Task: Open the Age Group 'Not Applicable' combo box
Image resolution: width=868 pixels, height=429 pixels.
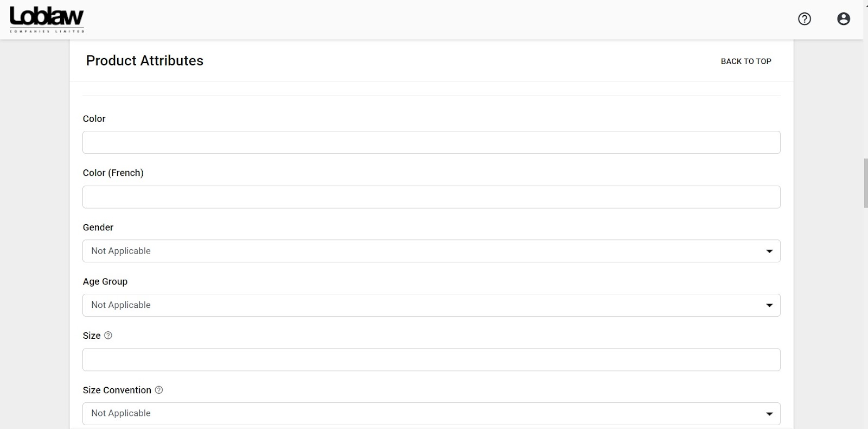Action: (423, 305)
